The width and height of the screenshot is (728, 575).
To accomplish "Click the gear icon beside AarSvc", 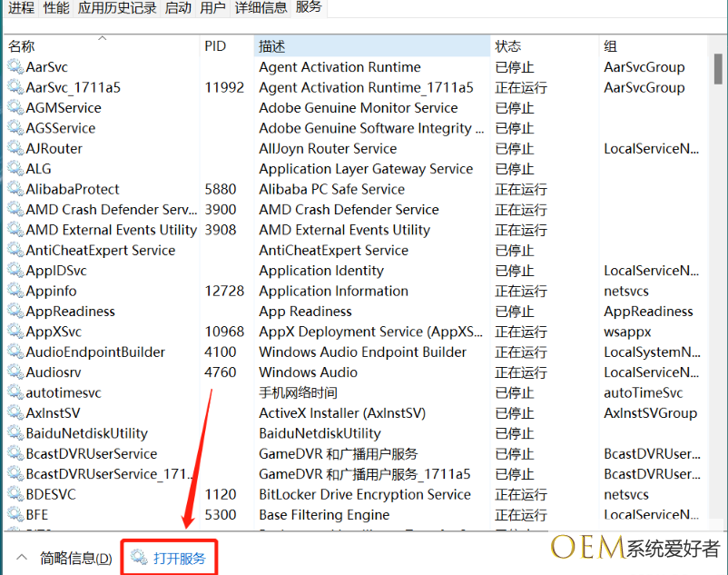I will [x=15, y=67].
